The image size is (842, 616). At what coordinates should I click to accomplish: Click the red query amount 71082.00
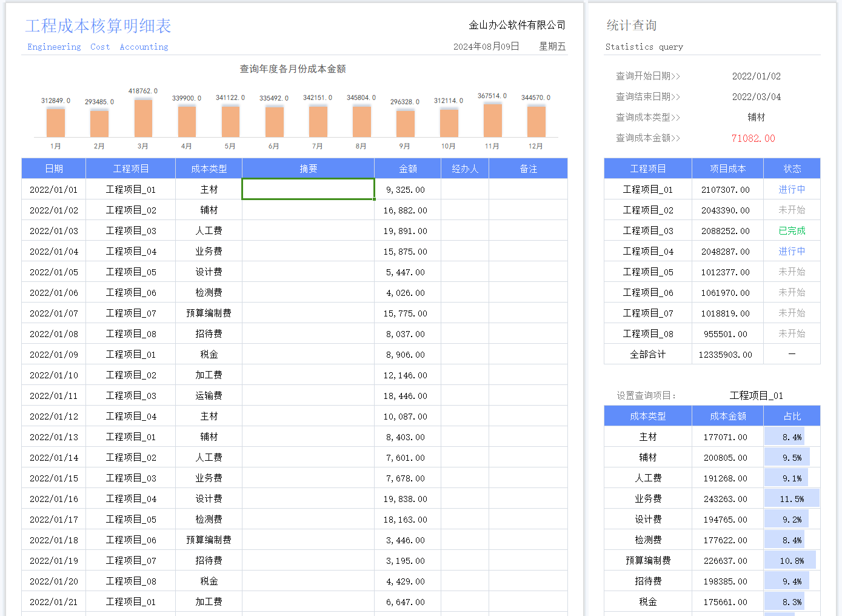pyautogui.click(x=753, y=138)
